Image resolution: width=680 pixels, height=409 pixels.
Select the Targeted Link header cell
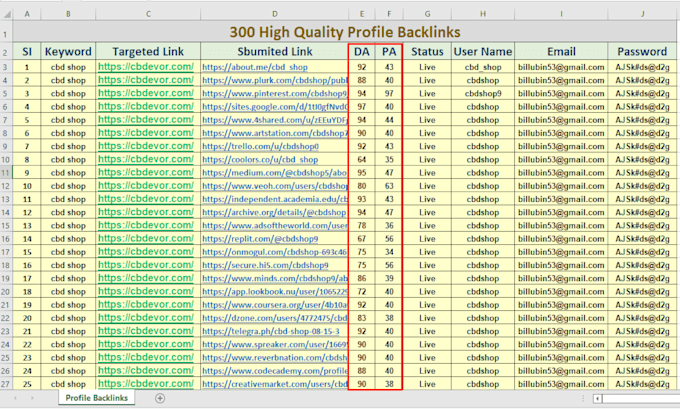[148, 52]
